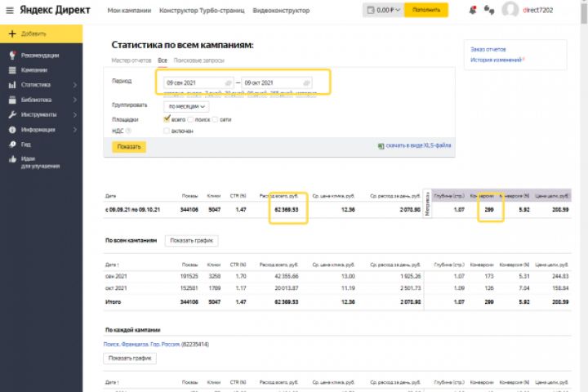Open the 'по месяцам' grouping dropdown
Viewport: 588px width, 392px height.
[186, 106]
